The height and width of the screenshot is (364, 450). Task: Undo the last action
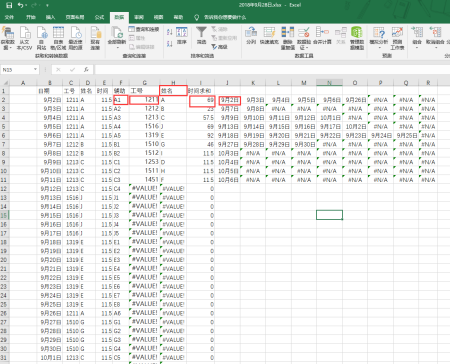pyautogui.click(x=21, y=5)
